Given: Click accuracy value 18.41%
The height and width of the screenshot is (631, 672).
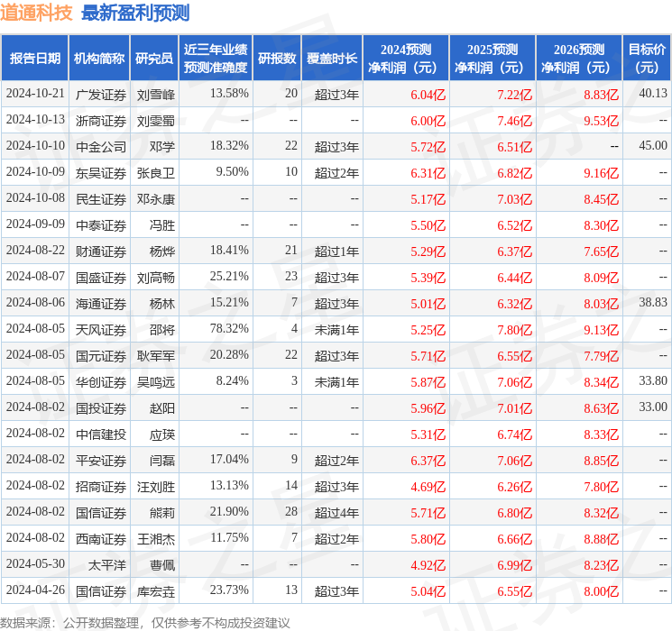Looking at the screenshot, I should click(229, 251).
